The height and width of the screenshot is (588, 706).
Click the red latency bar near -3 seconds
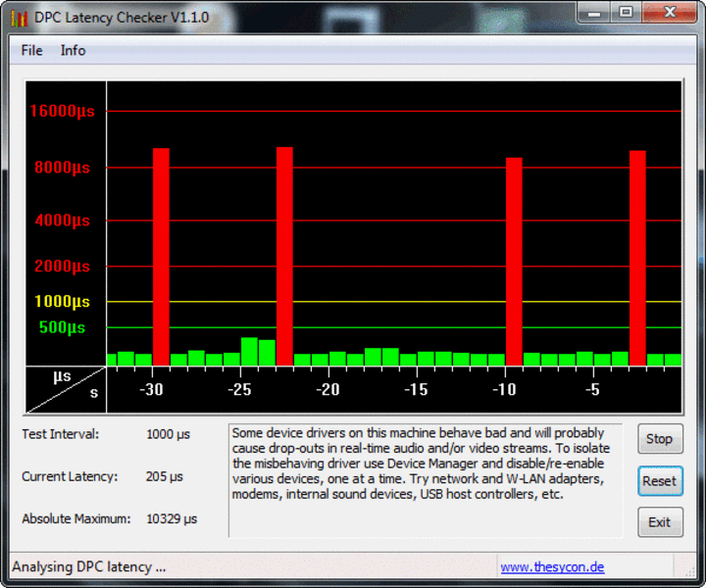pyautogui.click(x=637, y=259)
